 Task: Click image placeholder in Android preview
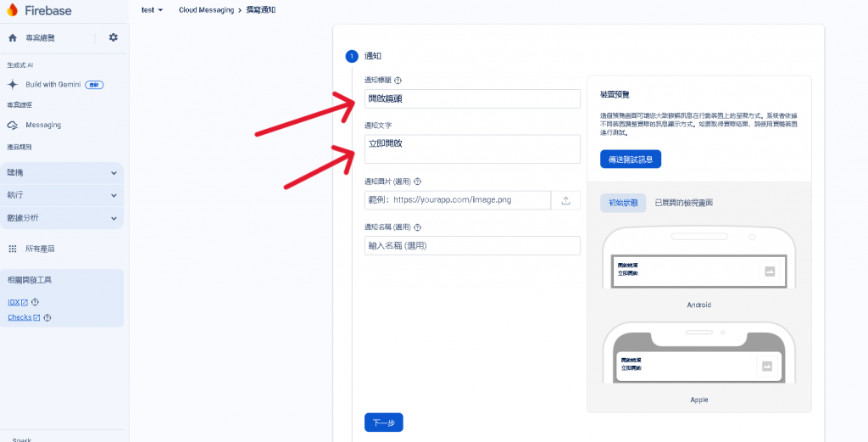[770, 271]
